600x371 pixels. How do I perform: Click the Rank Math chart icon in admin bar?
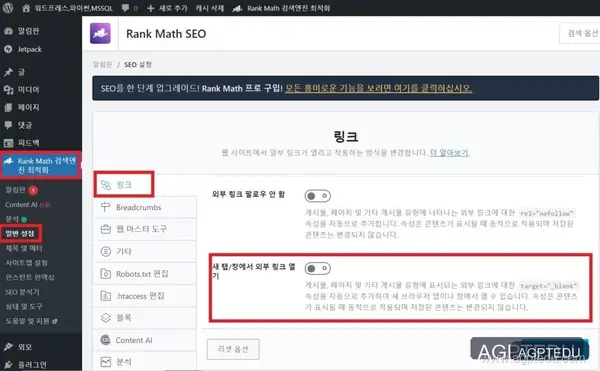point(237,8)
